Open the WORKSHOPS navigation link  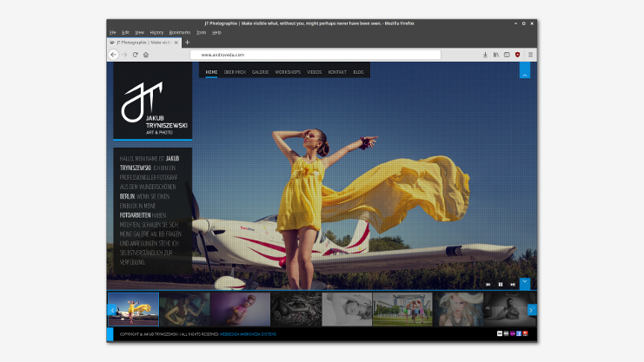(x=288, y=72)
